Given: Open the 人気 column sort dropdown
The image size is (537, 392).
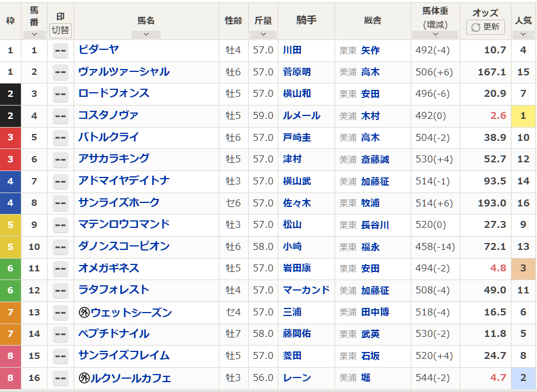Looking at the screenshot, I should (523, 34).
